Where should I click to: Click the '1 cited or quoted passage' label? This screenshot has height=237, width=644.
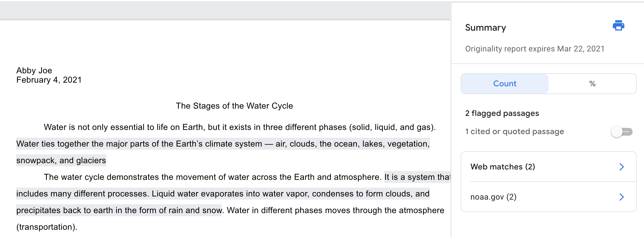point(514,131)
